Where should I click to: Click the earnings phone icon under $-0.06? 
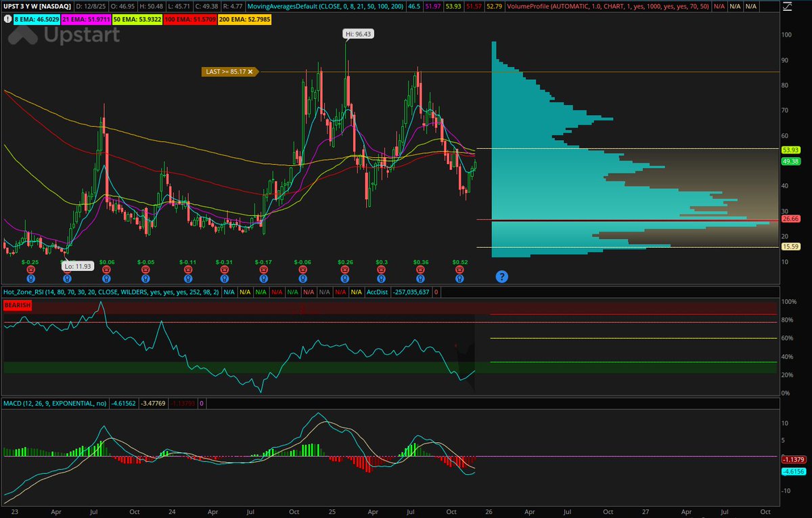pos(302,269)
